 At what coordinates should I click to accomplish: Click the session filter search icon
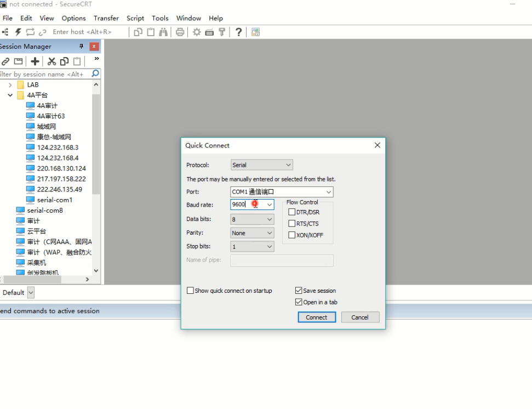(x=95, y=73)
